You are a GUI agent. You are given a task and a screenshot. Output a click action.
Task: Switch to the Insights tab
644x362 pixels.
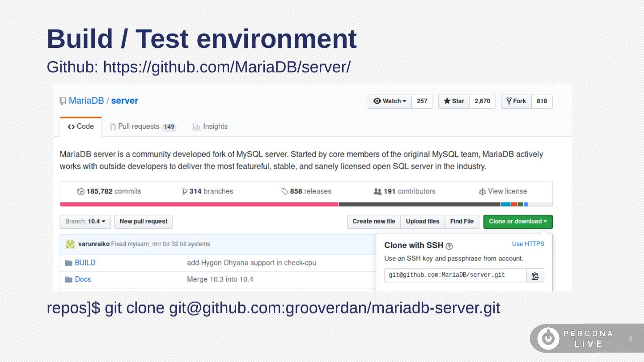pyautogui.click(x=210, y=127)
